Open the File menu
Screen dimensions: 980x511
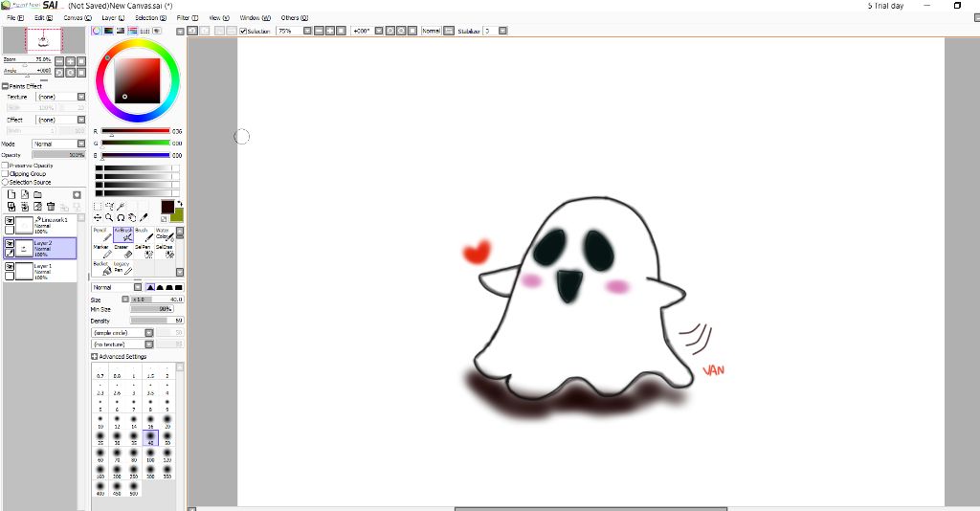coord(15,18)
